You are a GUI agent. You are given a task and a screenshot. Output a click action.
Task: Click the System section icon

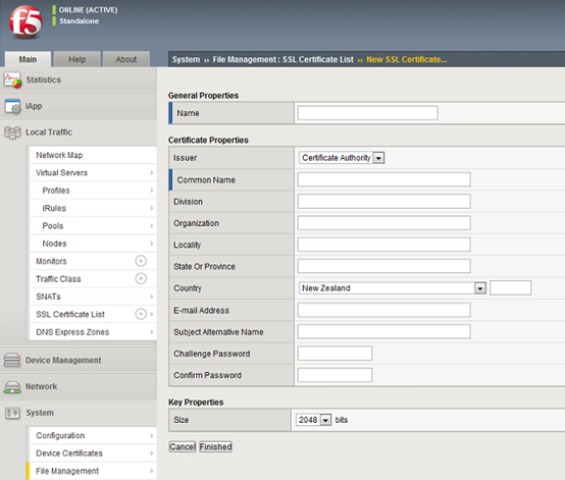[13, 413]
